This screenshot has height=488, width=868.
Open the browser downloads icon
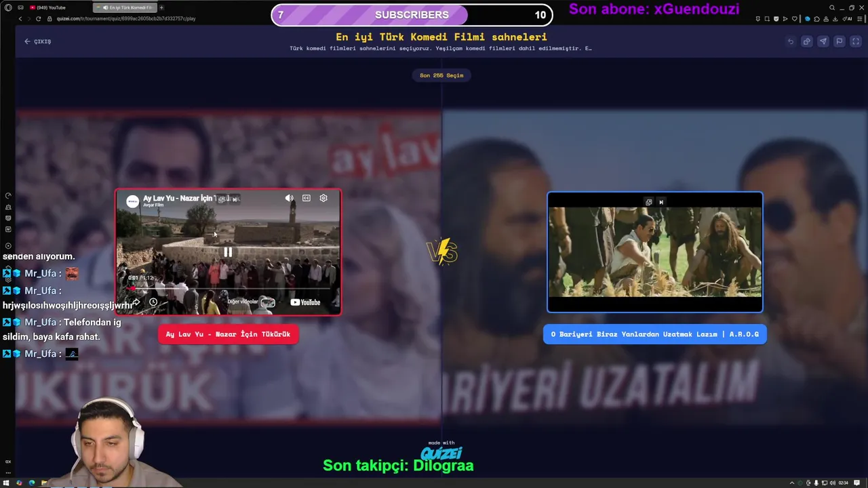pos(835,19)
